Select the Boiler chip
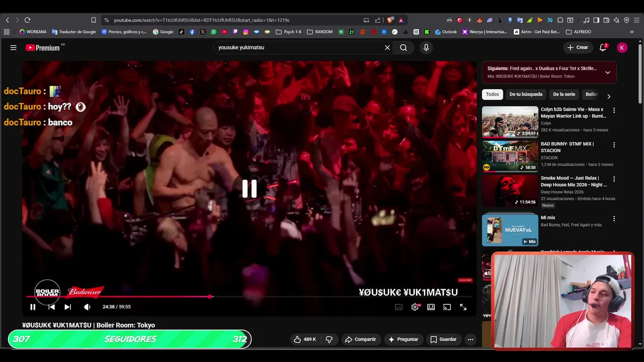Screen dimensions: 644x362 point(592,95)
